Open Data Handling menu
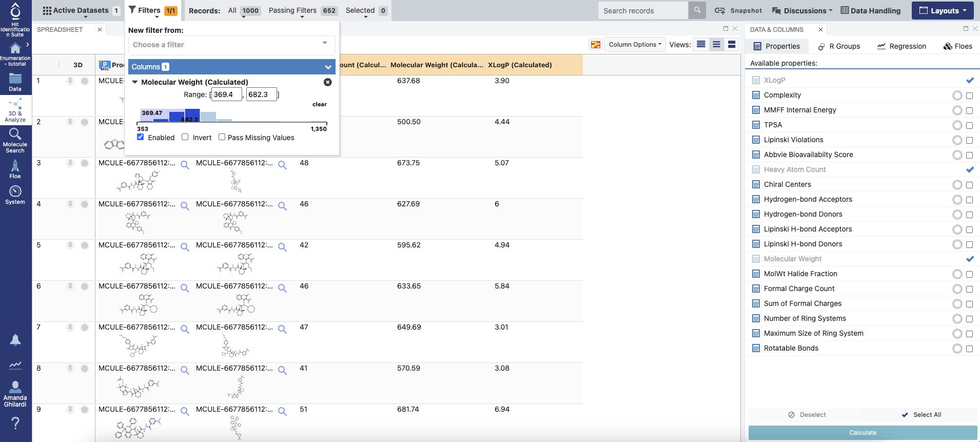The width and height of the screenshot is (980, 442). point(870,10)
